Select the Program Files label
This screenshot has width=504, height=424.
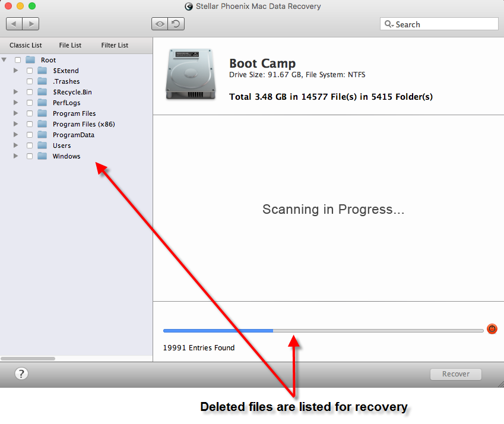[x=74, y=113]
